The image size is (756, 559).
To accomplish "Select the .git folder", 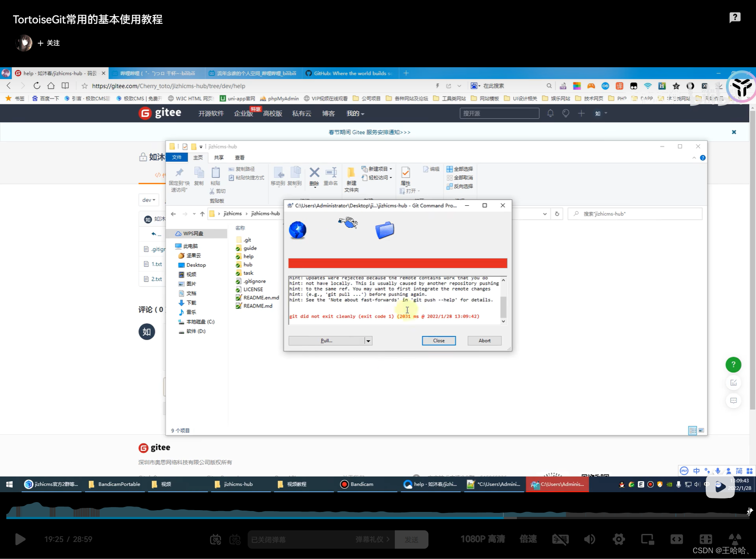I will 244,240.
